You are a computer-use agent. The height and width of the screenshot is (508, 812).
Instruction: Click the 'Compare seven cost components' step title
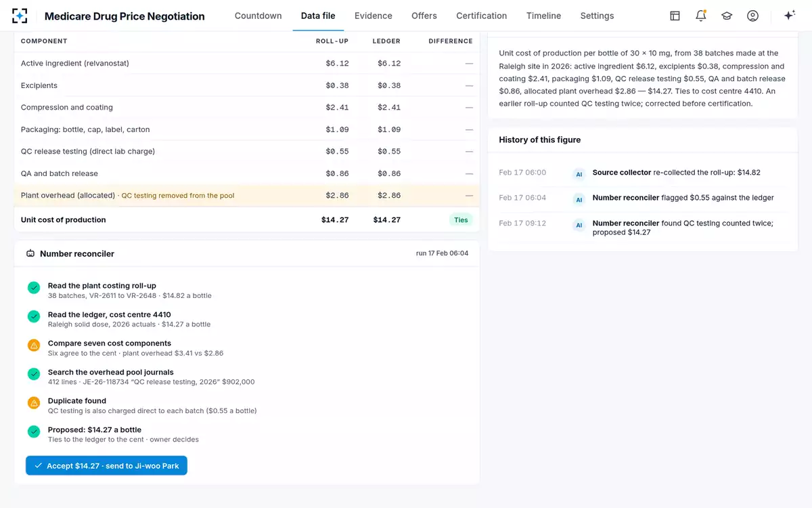tap(110, 343)
